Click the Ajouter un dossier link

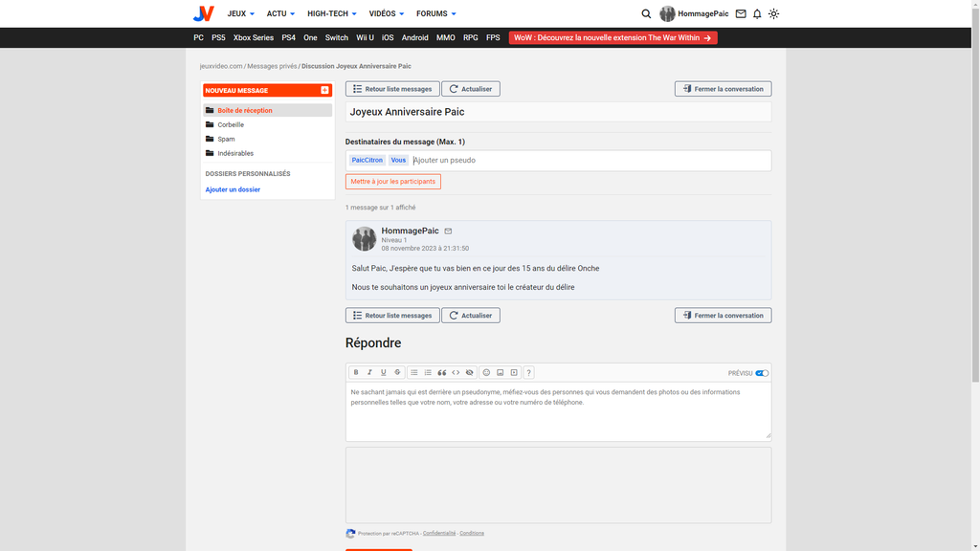(233, 189)
